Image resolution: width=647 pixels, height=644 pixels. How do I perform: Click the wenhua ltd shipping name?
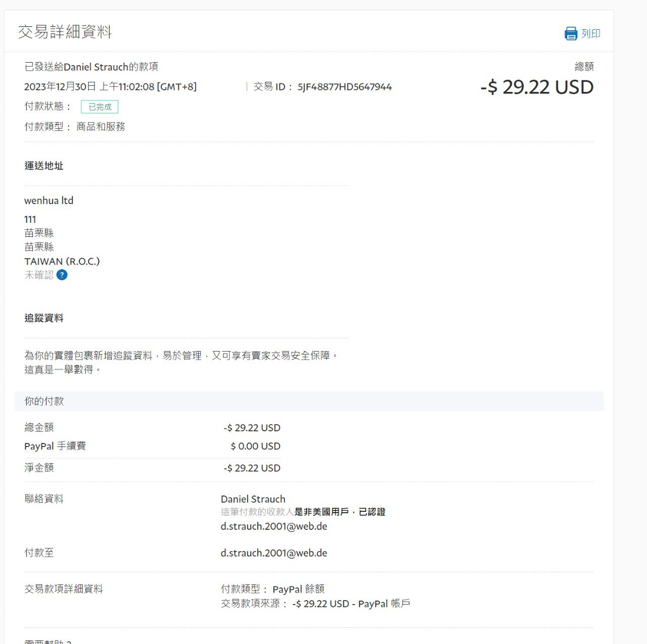coord(49,201)
